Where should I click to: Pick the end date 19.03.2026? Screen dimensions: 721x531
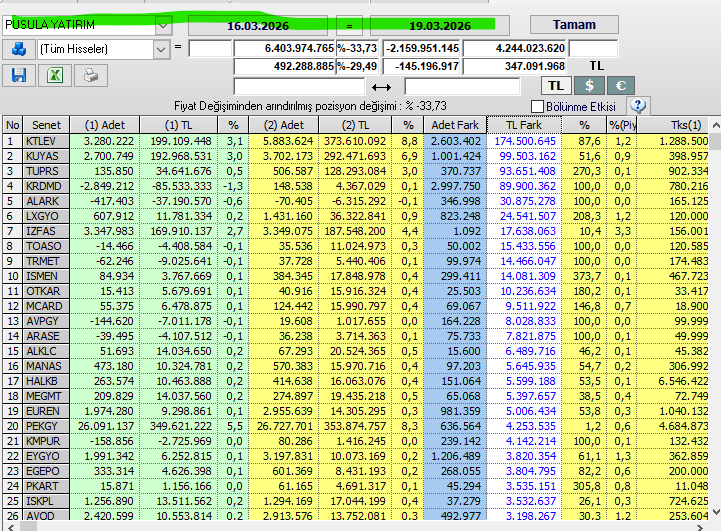pyautogui.click(x=440, y=26)
